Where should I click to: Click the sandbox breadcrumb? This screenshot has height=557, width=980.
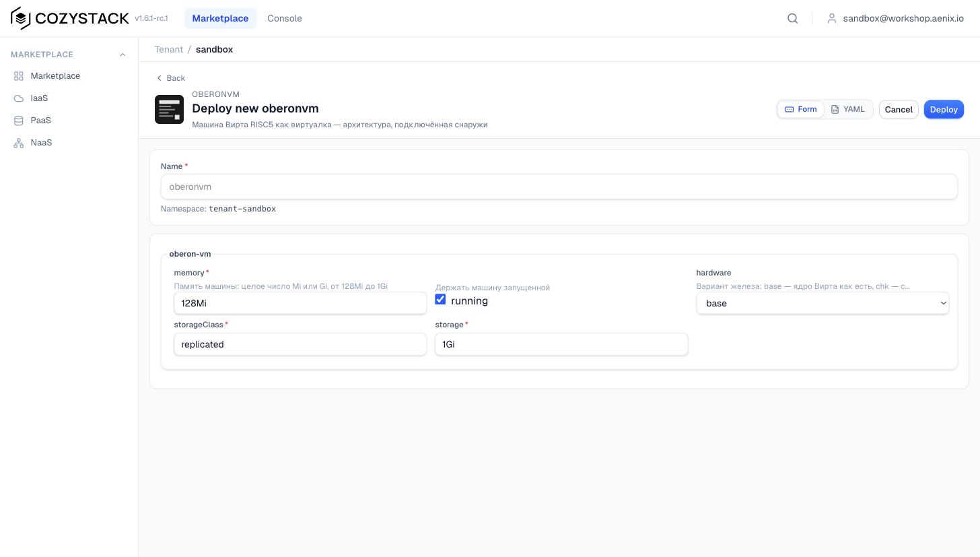tap(214, 50)
